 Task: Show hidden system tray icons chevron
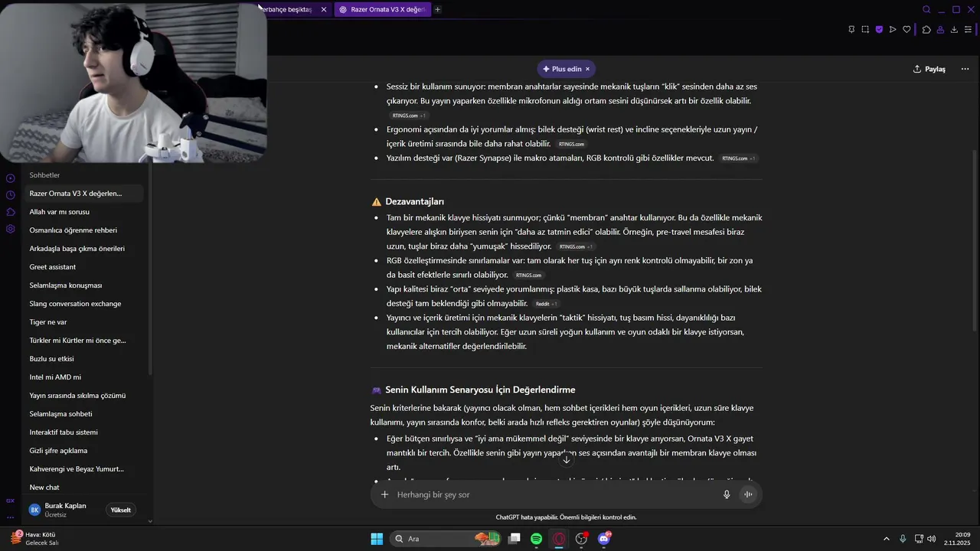click(887, 539)
